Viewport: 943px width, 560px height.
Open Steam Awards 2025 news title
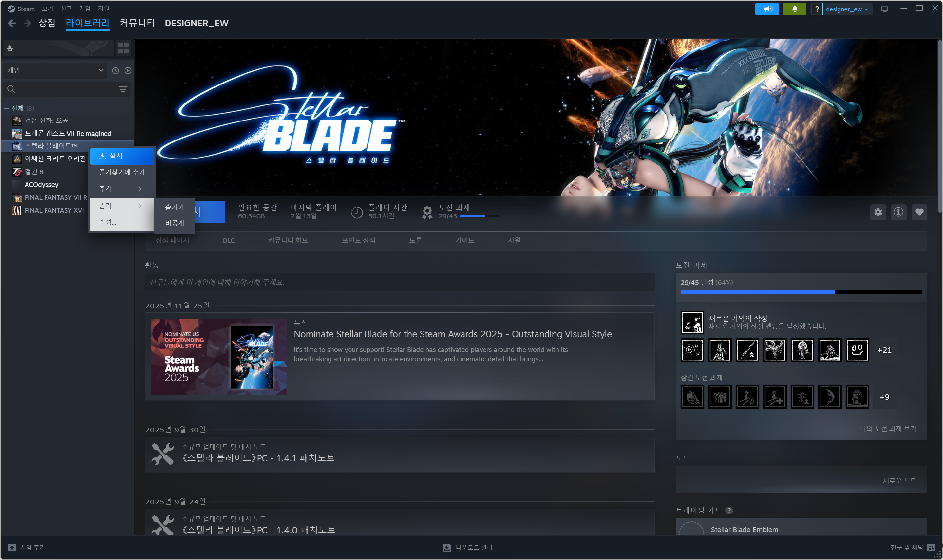pos(452,334)
